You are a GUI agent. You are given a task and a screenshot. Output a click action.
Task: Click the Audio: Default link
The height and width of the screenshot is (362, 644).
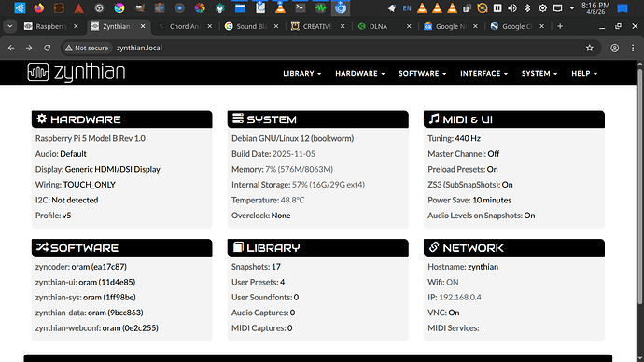pyautogui.click(x=73, y=154)
